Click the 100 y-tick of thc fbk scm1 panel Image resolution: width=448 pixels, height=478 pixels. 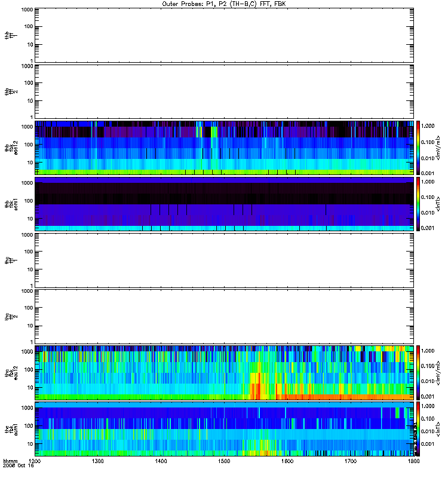tap(29, 425)
